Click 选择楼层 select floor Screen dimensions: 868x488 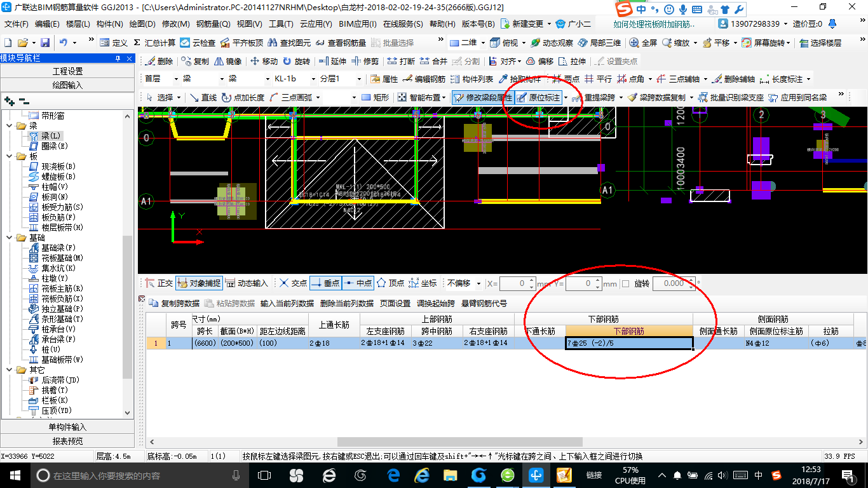(820, 43)
